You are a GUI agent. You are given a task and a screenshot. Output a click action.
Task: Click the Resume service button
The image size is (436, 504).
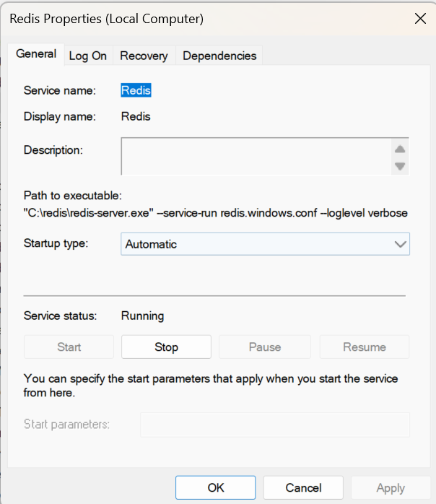coord(365,347)
